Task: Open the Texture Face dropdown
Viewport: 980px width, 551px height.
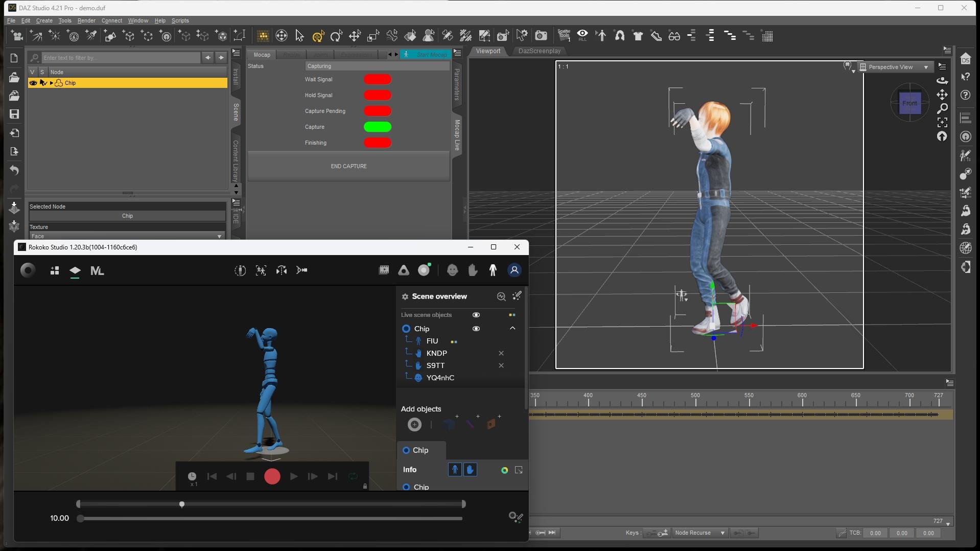Action: (x=126, y=236)
